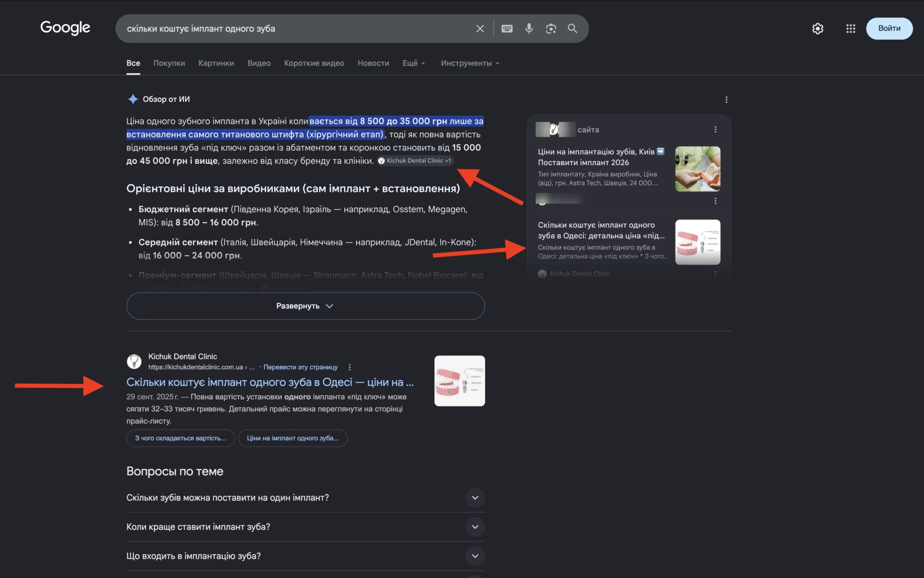Open the AI overview three-dot options menu
924x578 pixels.
[x=726, y=99]
